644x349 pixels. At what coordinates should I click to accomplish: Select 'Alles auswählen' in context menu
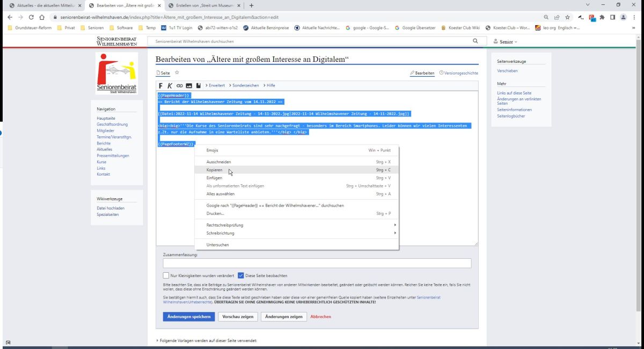click(x=221, y=194)
